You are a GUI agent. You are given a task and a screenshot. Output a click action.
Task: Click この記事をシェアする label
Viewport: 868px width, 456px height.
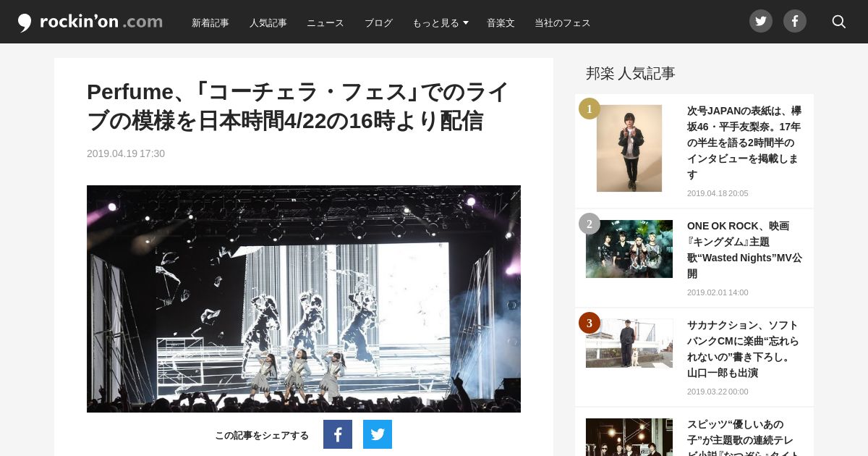point(262,435)
